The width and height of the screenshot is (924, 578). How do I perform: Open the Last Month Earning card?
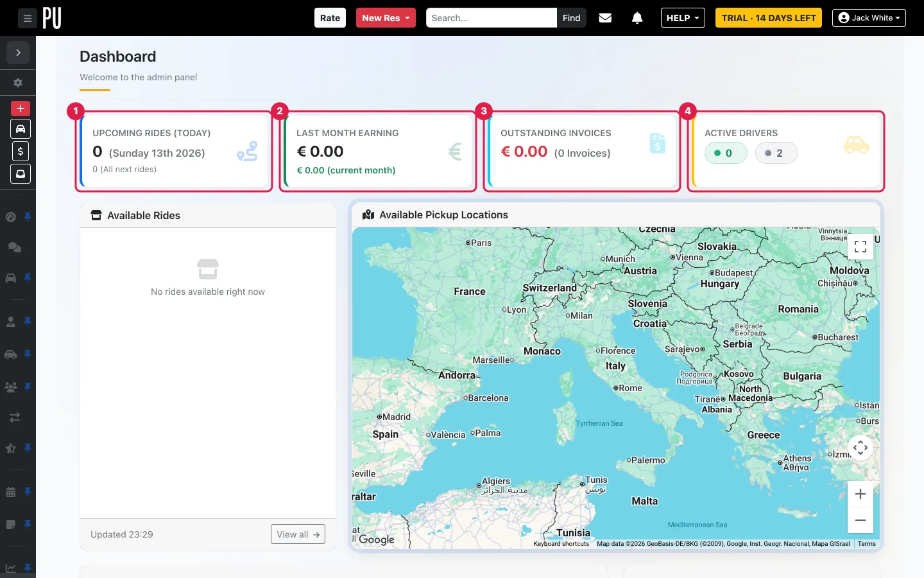point(378,152)
